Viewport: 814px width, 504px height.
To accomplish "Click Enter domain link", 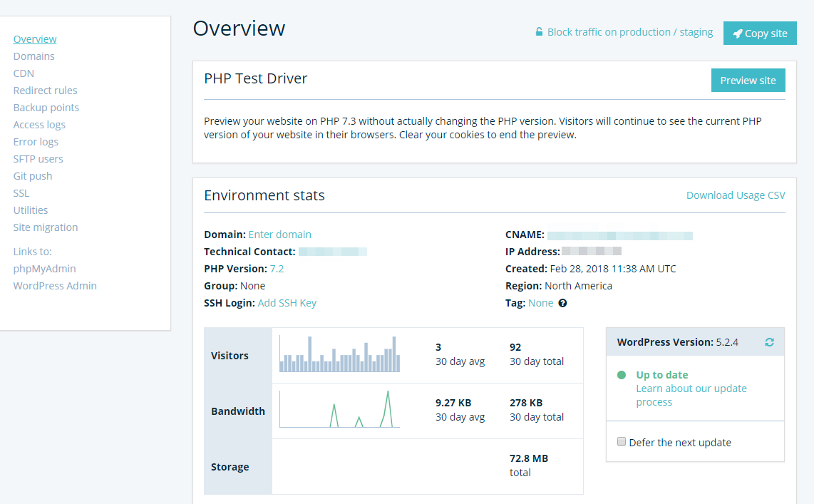I will (x=280, y=235).
